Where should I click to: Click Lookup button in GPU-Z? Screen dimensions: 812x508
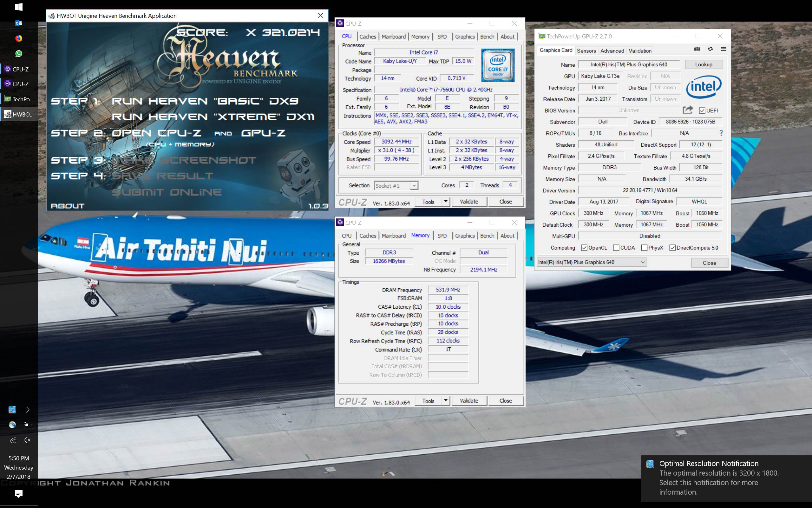tap(704, 64)
